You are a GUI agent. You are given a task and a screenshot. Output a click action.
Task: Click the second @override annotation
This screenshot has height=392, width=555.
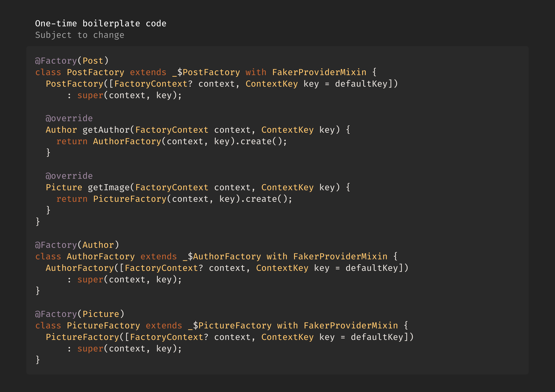point(69,176)
